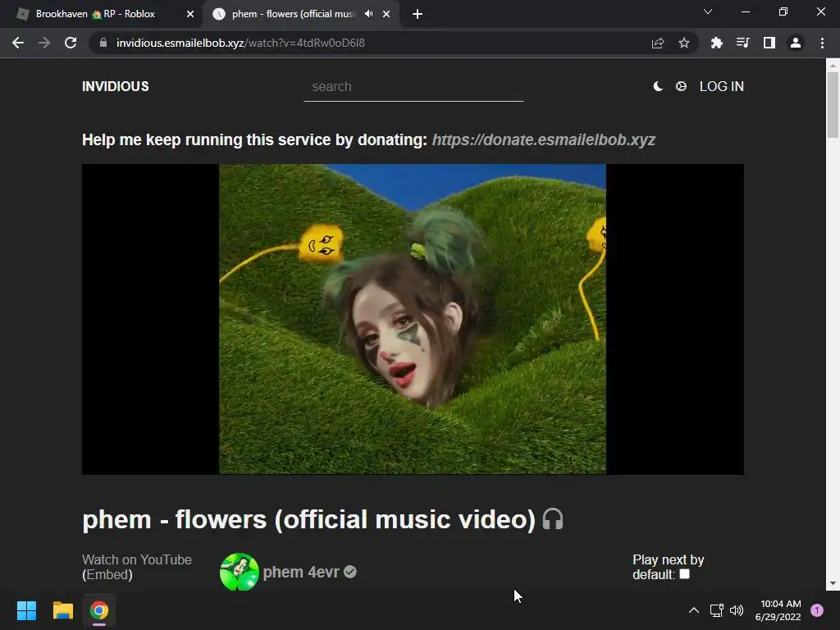The height and width of the screenshot is (630, 840).
Task: Bookmark this page with star icon
Action: 684,43
